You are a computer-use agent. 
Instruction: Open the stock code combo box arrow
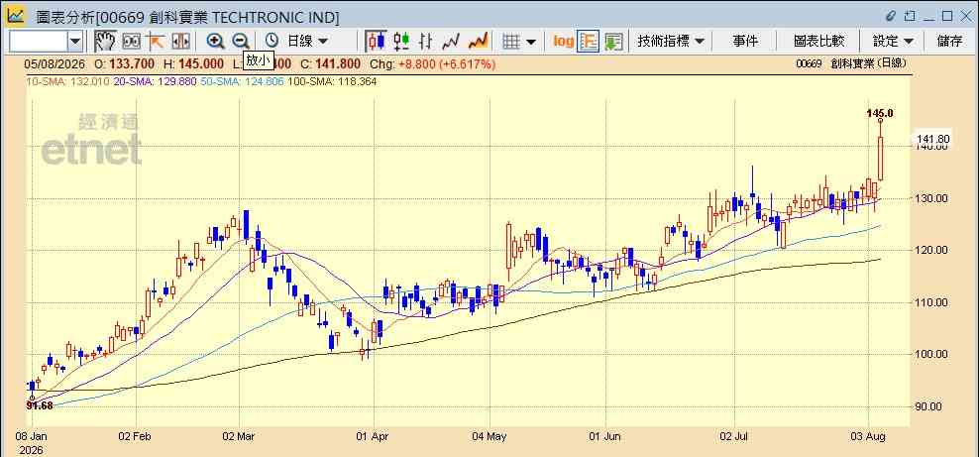(x=75, y=42)
